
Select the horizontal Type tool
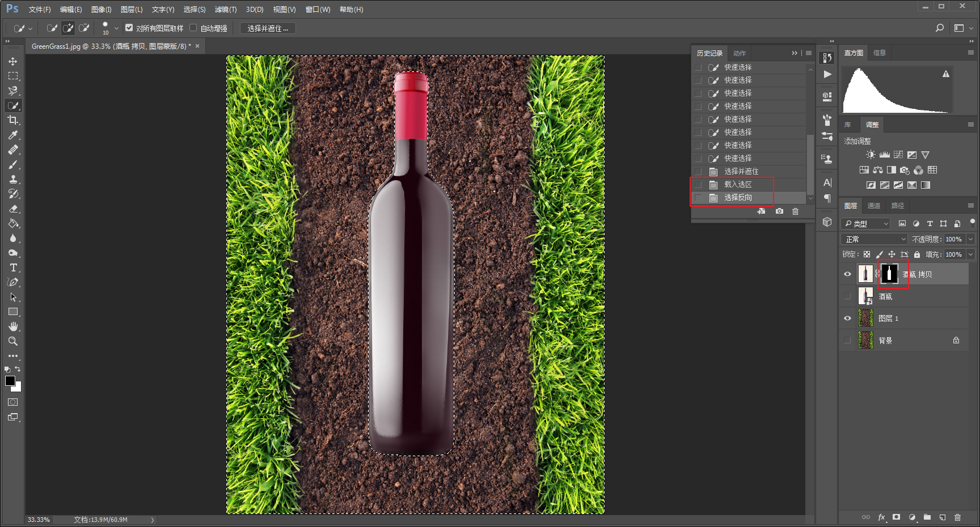pos(12,267)
